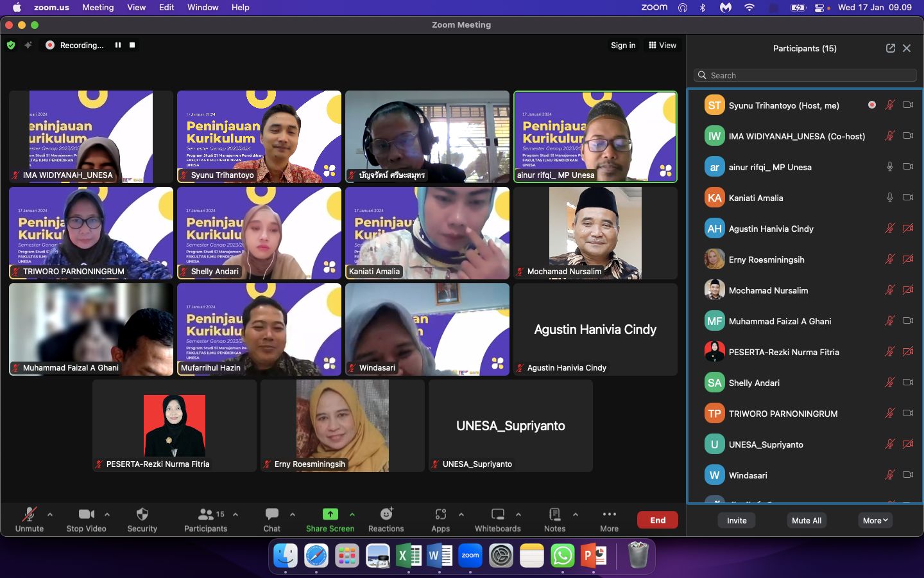The height and width of the screenshot is (578, 924).
Task: Open Apps in the meeting toolbar
Action: [x=440, y=520]
